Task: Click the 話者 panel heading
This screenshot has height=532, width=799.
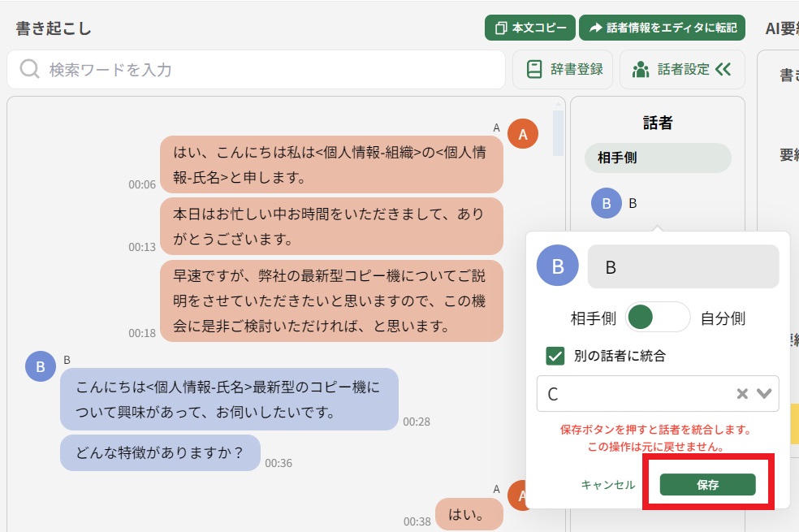Action: pos(658,123)
